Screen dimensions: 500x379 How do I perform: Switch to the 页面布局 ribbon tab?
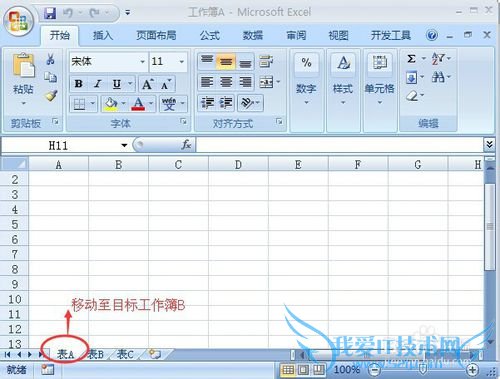[156, 35]
